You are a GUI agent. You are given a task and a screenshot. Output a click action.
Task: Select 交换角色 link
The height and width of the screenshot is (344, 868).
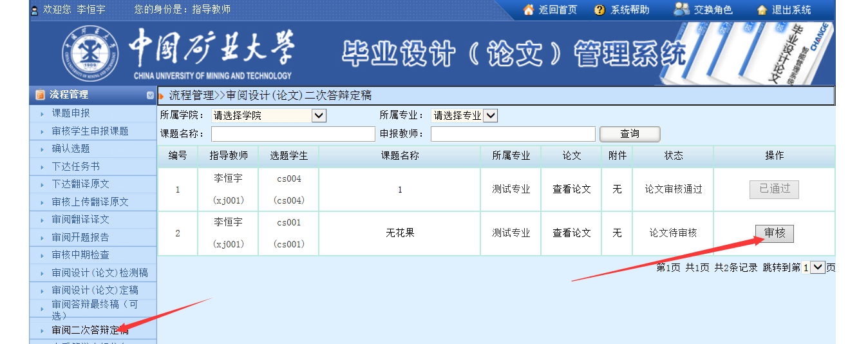[713, 10]
